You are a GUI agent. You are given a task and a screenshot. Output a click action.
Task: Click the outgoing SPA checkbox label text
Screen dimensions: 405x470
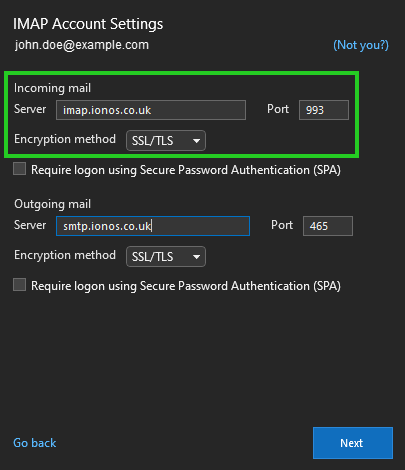tap(186, 286)
